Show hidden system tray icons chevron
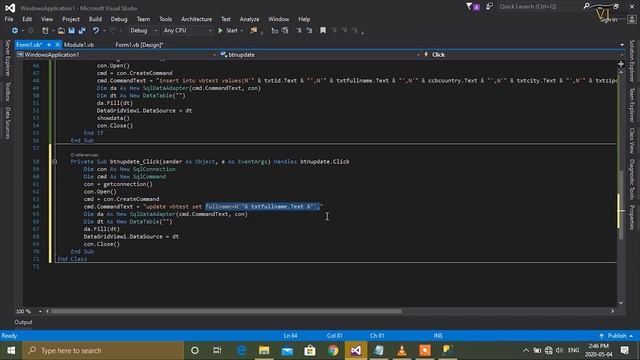The height and width of the screenshot is (360, 640). [x=526, y=351]
